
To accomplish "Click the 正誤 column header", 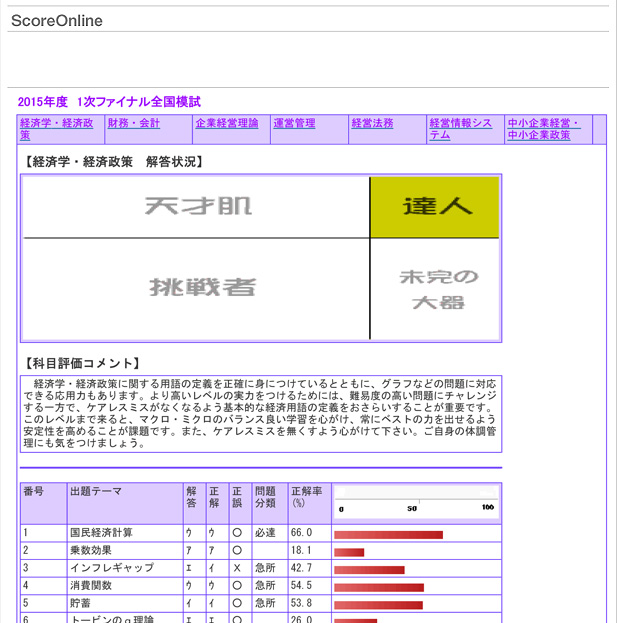I will (x=240, y=503).
